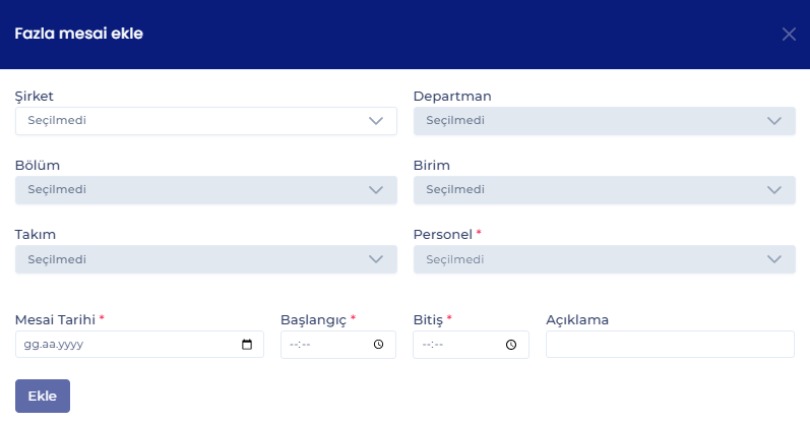810x423 pixels.
Task: Click into the Başlangıç time field
Action: [x=325, y=345]
